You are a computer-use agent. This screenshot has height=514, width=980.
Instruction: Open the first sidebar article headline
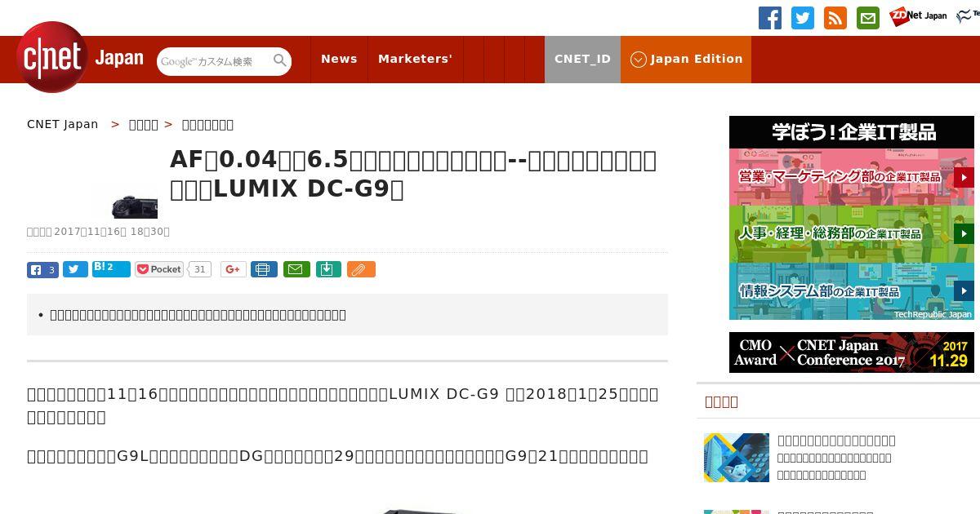point(836,441)
